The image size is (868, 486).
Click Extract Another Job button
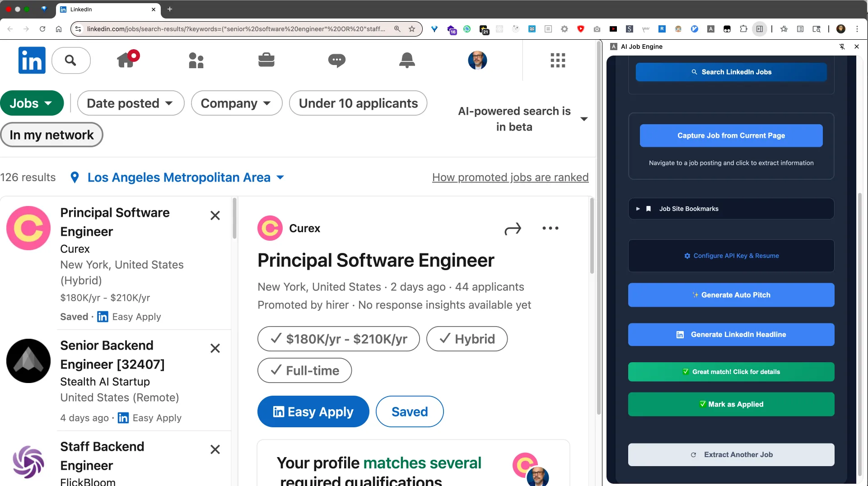(x=731, y=455)
